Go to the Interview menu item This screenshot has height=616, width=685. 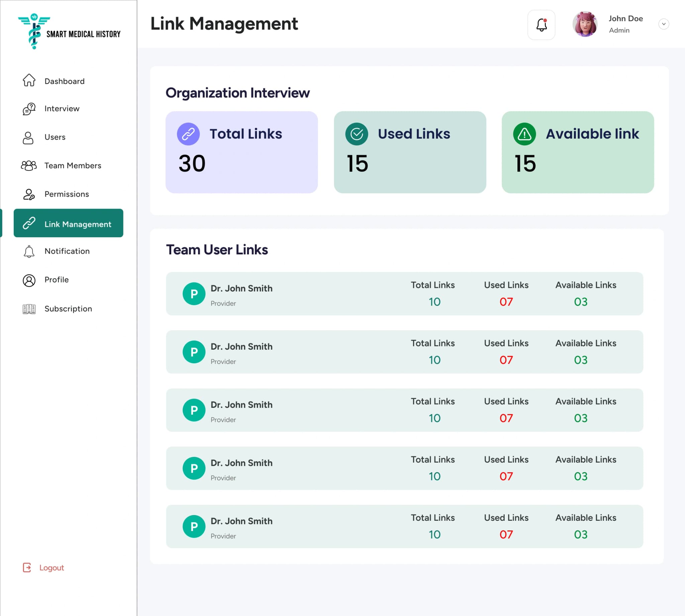point(62,109)
